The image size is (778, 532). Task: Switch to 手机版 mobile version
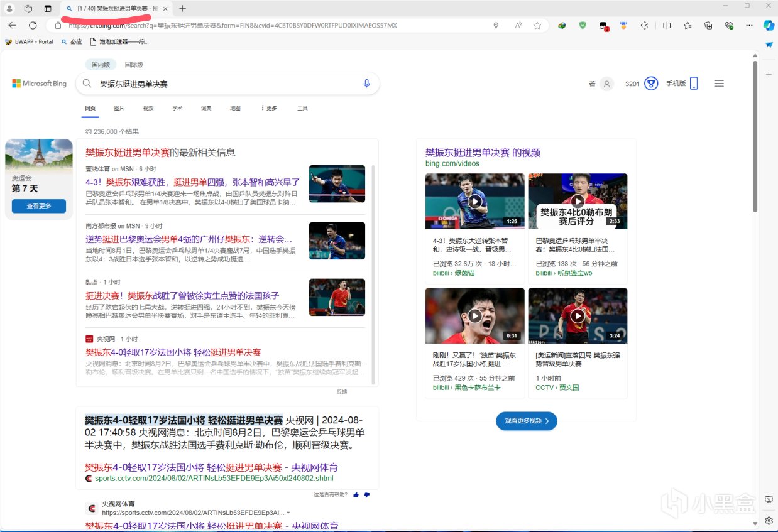(x=682, y=84)
